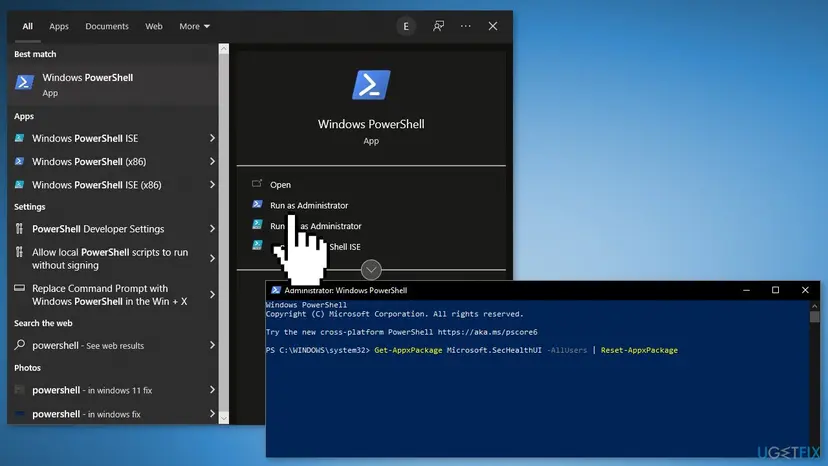Click the -AllUsers parameter in console
The width and height of the screenshot is (828, 466).
click(x=567, y=350)
